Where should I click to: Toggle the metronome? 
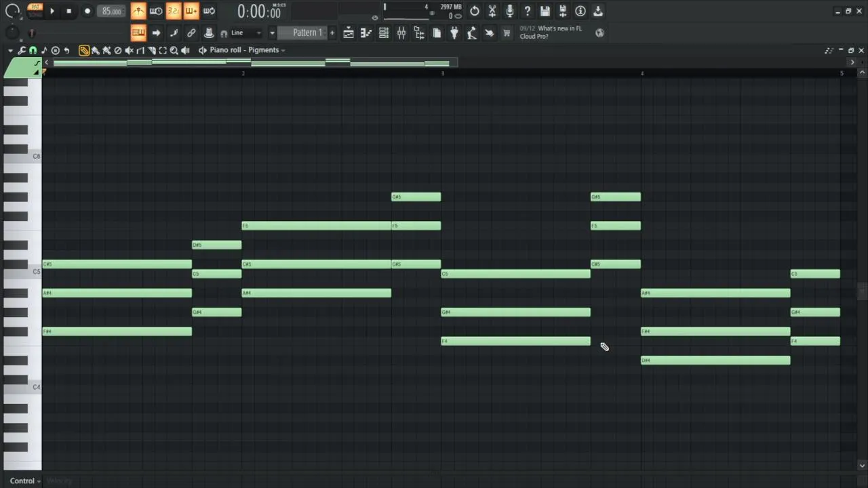(138, 11)
